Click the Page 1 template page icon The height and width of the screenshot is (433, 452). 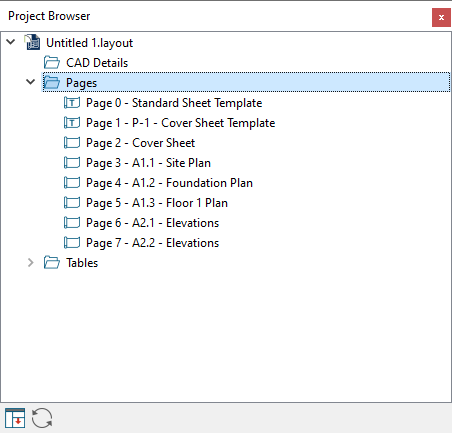coord(72,123)
